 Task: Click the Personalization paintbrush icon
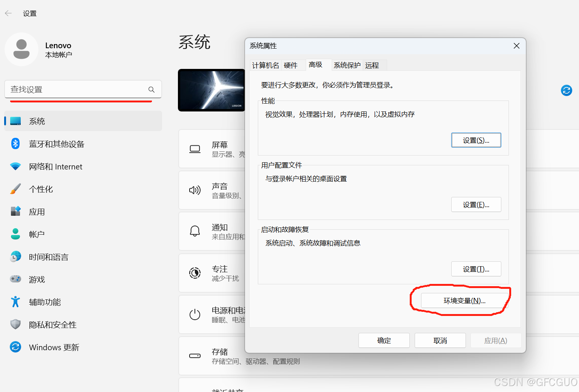coord(15,189)
